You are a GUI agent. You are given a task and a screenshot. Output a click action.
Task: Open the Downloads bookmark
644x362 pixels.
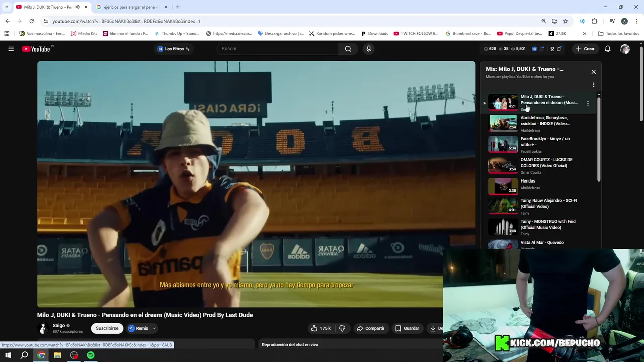(375, 34)
